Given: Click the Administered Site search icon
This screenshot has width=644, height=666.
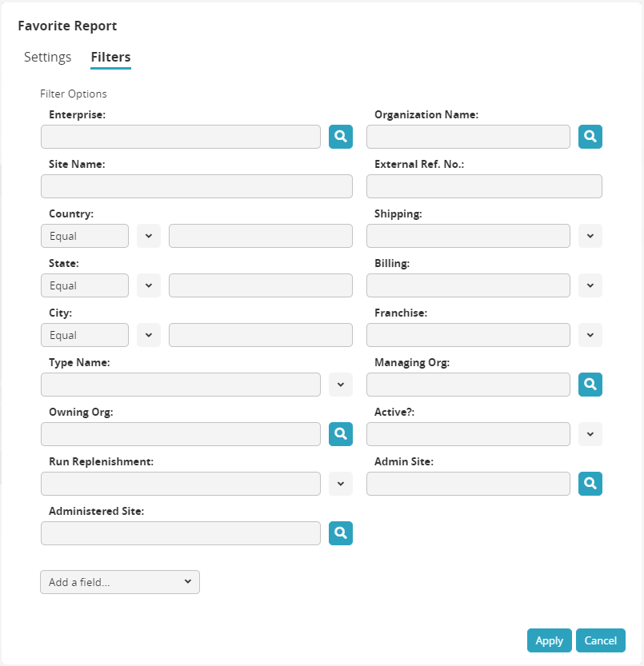Looking at the screenshot, I should 341,533.
